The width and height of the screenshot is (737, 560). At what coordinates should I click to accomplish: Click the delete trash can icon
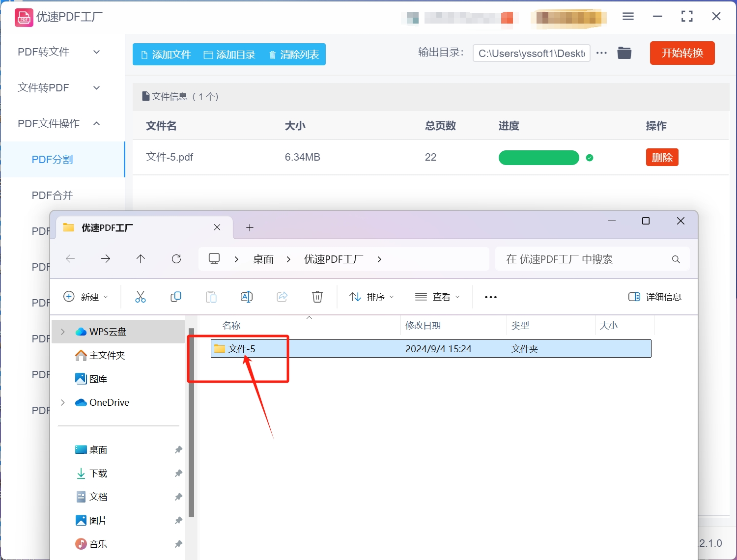point(317,297)
